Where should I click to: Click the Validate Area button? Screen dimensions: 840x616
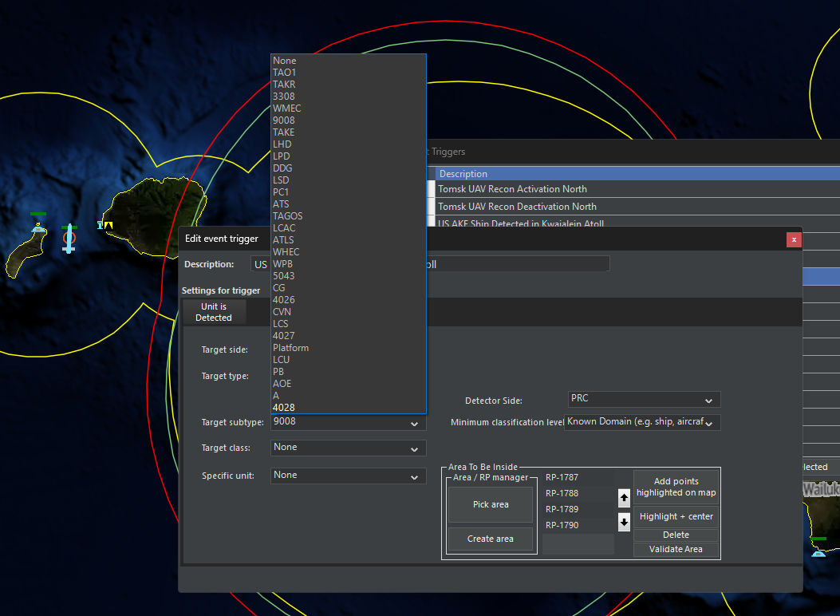676,549
